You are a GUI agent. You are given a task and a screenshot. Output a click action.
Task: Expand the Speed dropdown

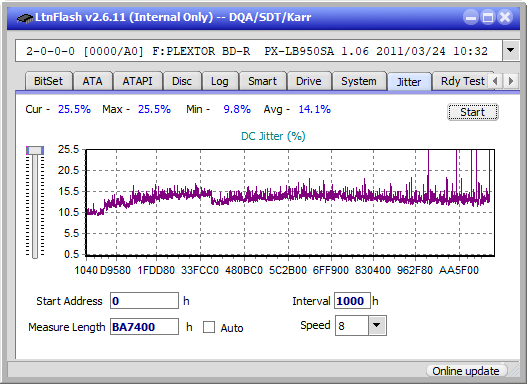377,325
